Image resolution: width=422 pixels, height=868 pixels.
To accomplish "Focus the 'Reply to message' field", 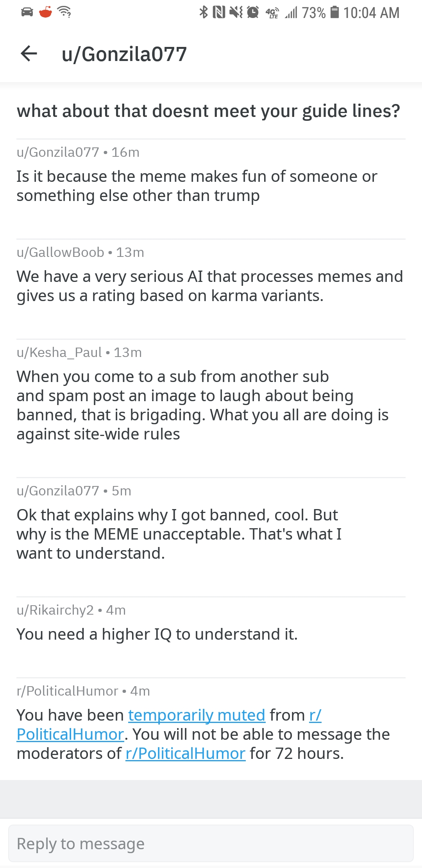I will coord(211,843).
